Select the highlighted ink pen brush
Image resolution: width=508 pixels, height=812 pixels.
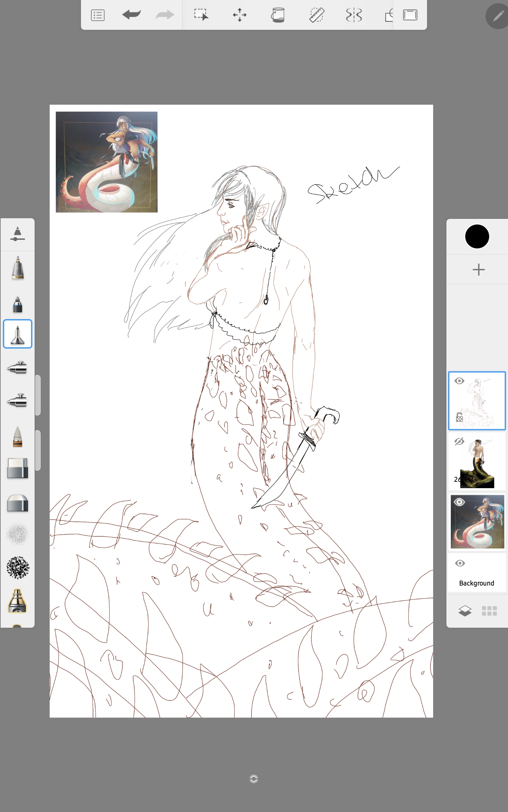(17, 334)
